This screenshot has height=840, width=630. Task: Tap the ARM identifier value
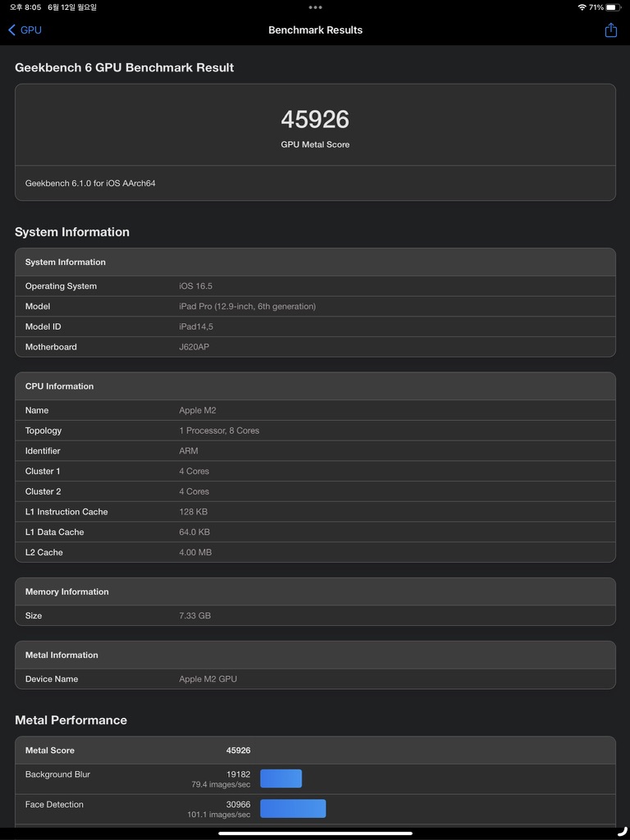(189, 451)
